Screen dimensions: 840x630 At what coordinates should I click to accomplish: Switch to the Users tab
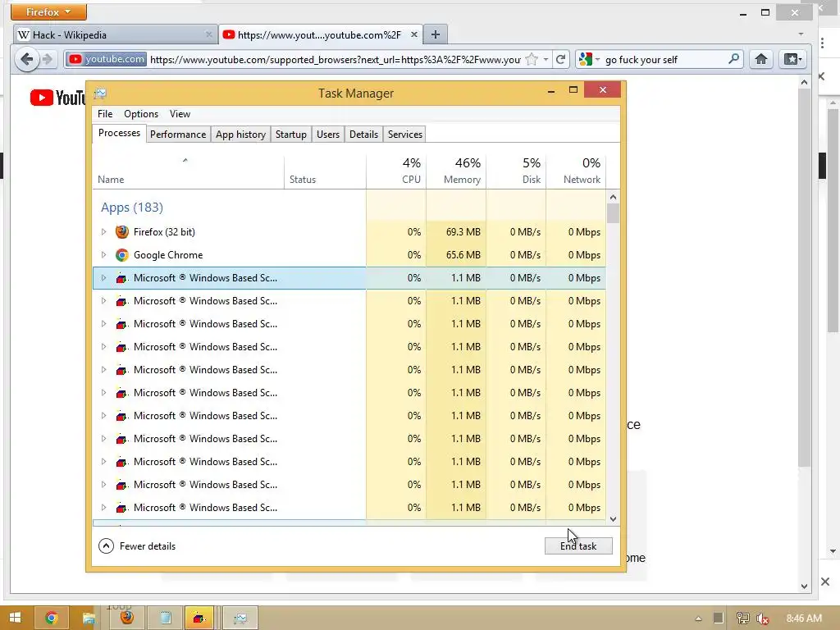pos(328,135)
